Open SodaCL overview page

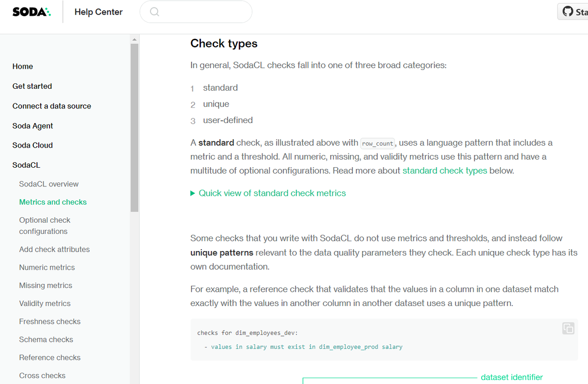coord(49,184)
